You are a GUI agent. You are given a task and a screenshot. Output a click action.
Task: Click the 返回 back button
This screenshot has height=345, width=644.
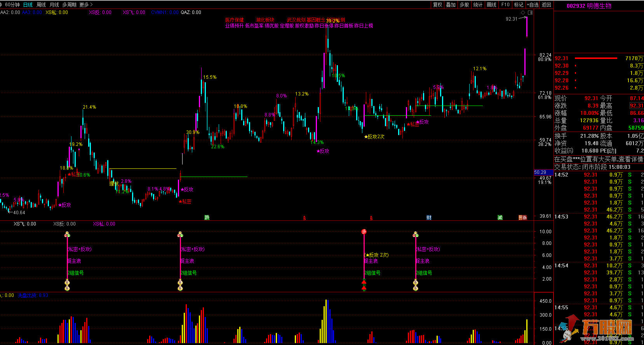[547, 5]
